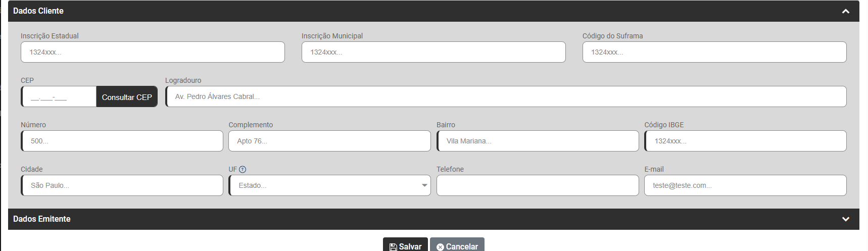Focus the Inscrição Municipal field

click(x=433, y=52)
